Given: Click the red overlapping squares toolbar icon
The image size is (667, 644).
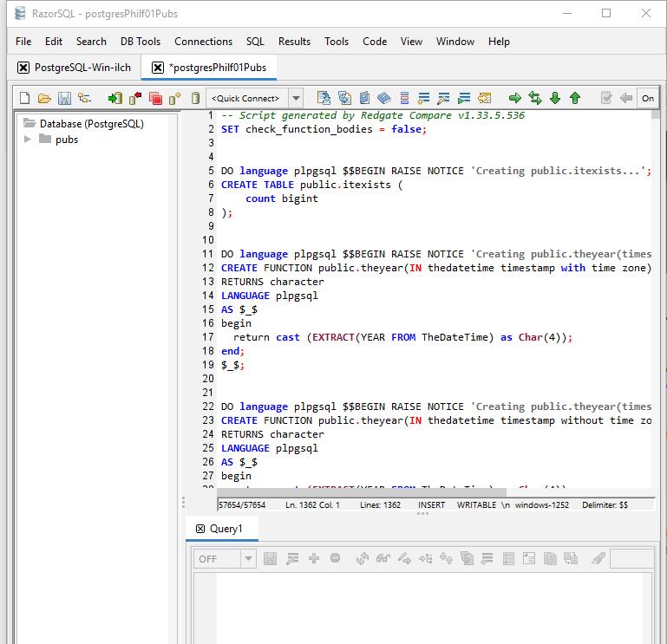Looking at the screenshot, I should (155, 98).
